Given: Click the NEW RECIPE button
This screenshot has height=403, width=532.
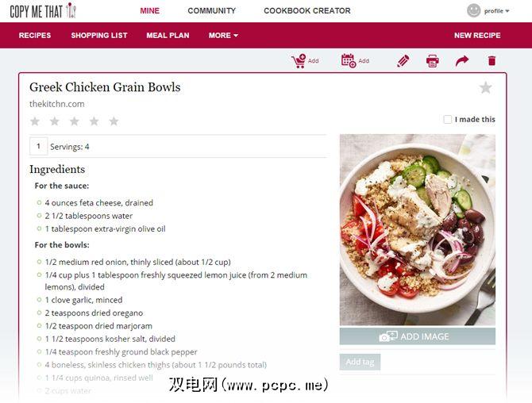Looking at the screenshot, I should (477, 35).
